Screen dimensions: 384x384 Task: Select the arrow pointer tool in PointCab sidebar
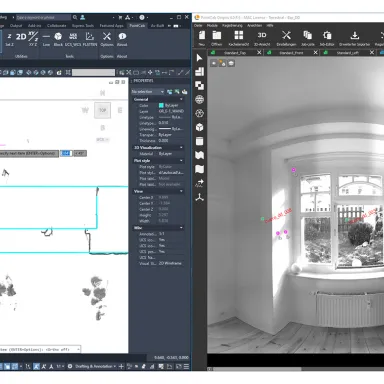tap(199, 58)
